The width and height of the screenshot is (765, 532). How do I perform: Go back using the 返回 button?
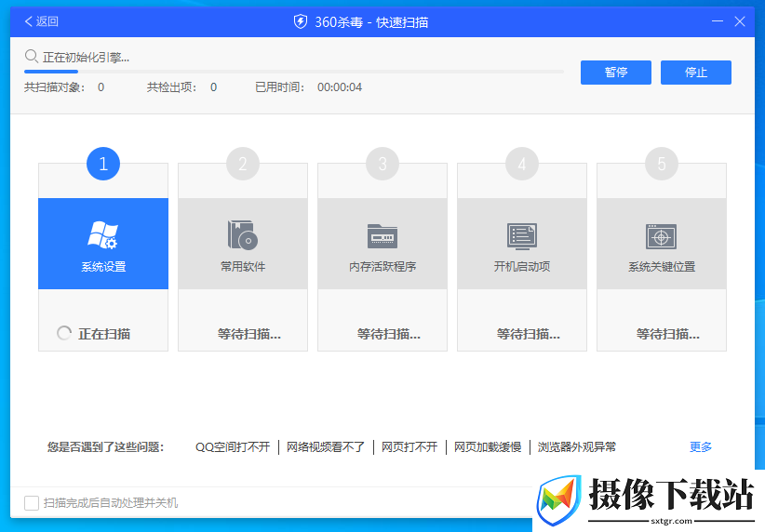coord(42,21)
